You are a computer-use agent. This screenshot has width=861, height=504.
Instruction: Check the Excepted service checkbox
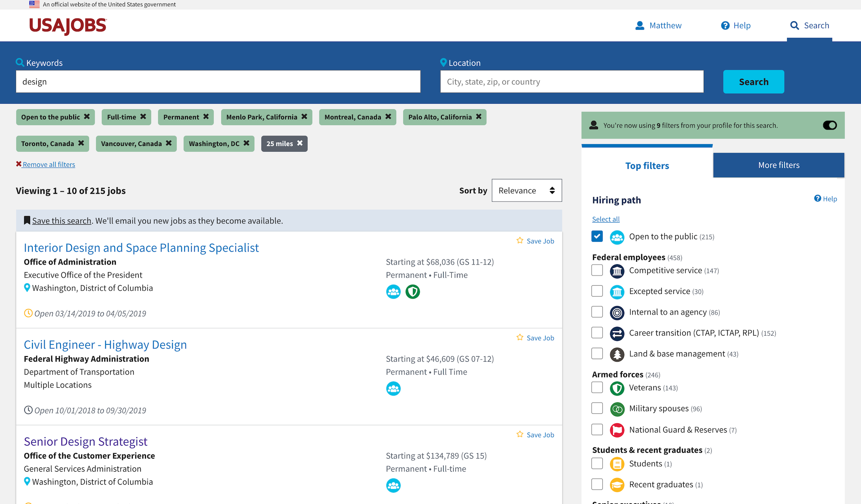(x=597, y=291)
